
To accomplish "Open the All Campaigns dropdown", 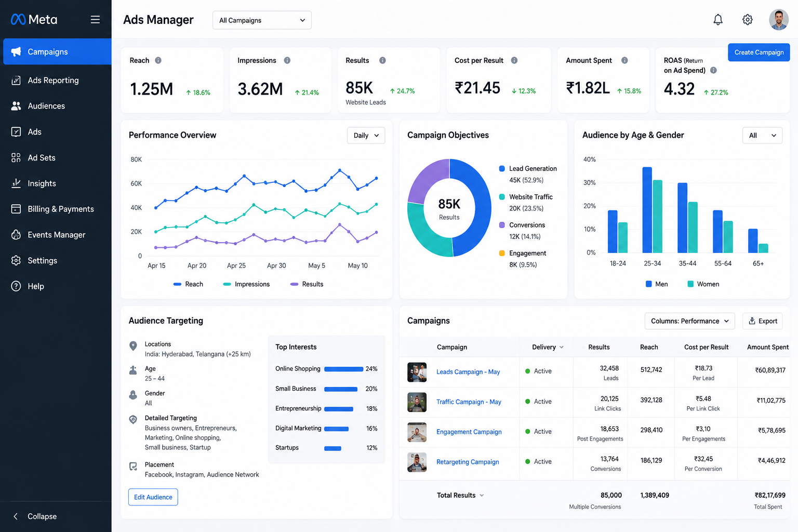I will [x=262, y=20].
